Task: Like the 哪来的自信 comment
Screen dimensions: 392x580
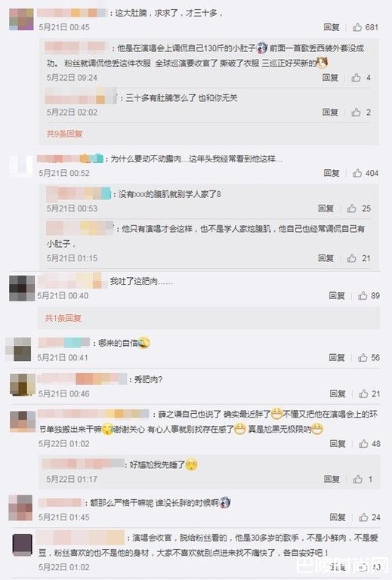Action: click(363, 357)
